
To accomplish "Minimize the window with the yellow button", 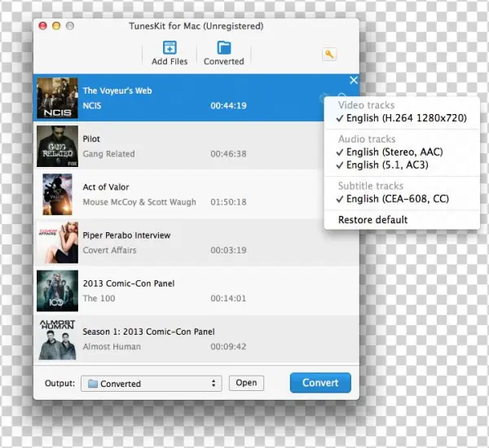I will click(x=56, y=26).
